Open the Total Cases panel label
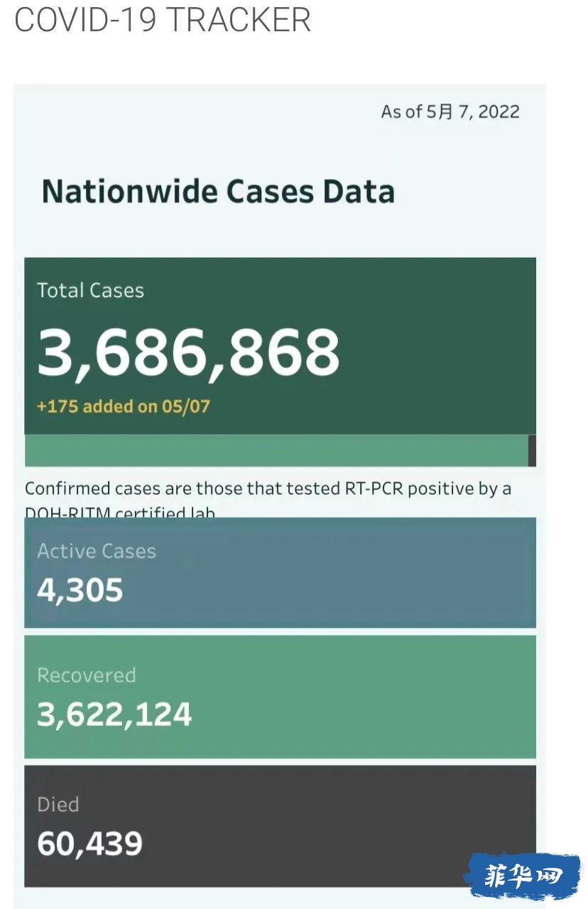Viewport: 588px width, 909px height. point(90,290)
